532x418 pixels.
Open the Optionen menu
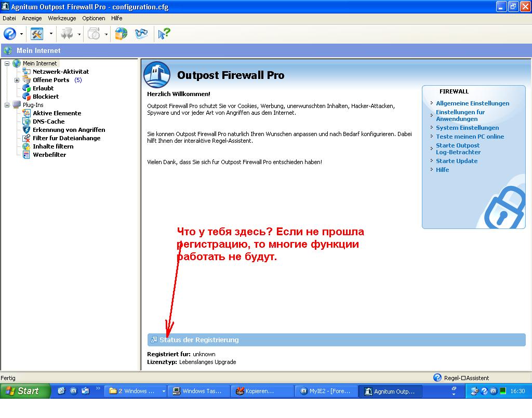pos(94,18)
